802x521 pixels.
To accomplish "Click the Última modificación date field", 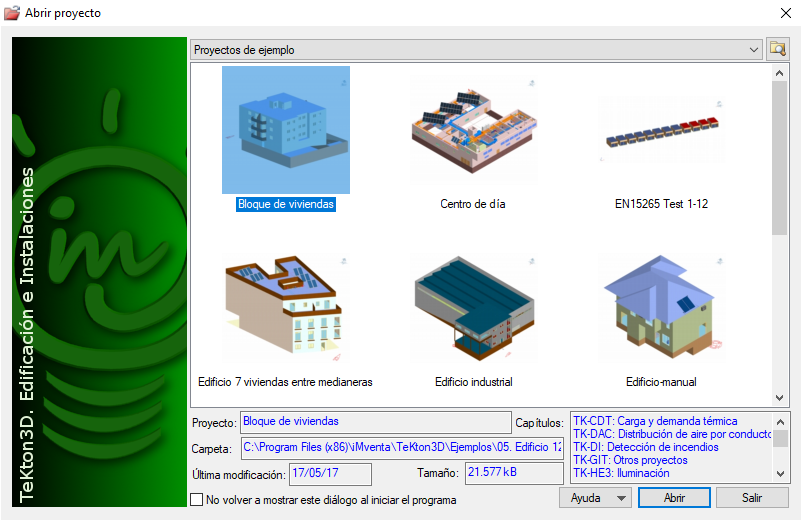I will 330,473.
